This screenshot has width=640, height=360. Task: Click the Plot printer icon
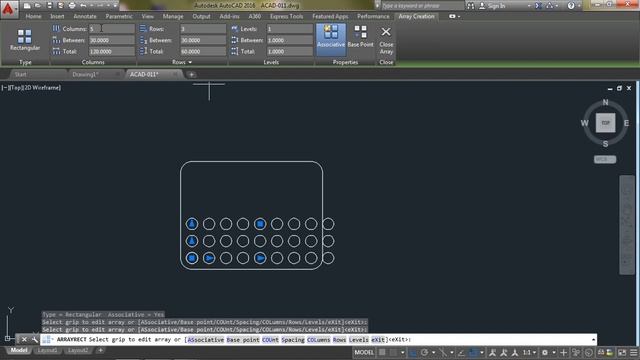(72, 6)
